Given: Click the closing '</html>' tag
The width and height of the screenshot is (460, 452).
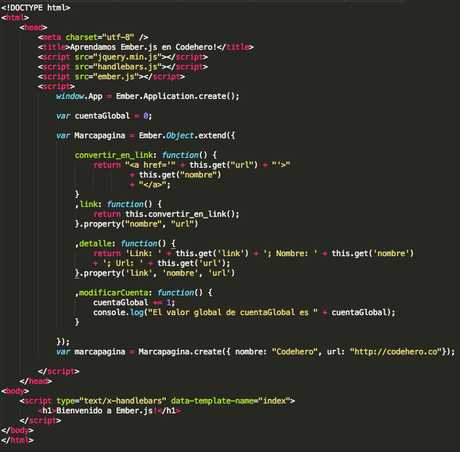Looking at the screenshot, I should (17, 440).
